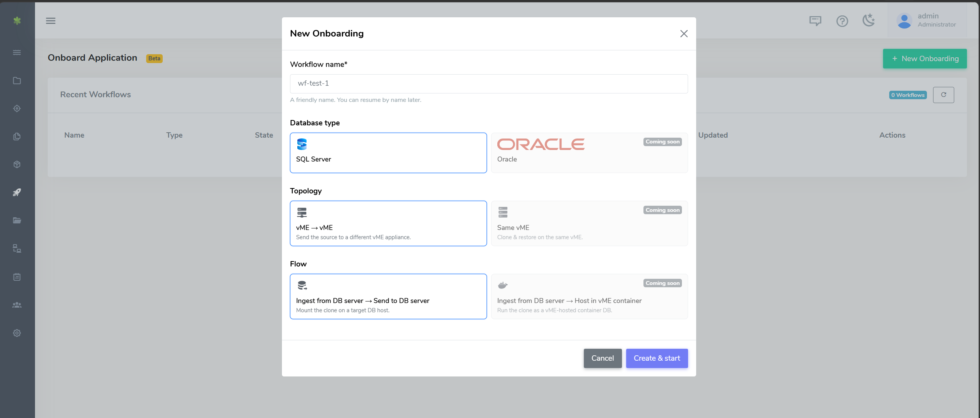Open the rocket onboarding sidebar icon
This screenshot has height=418, width=980.
(17, 192)
